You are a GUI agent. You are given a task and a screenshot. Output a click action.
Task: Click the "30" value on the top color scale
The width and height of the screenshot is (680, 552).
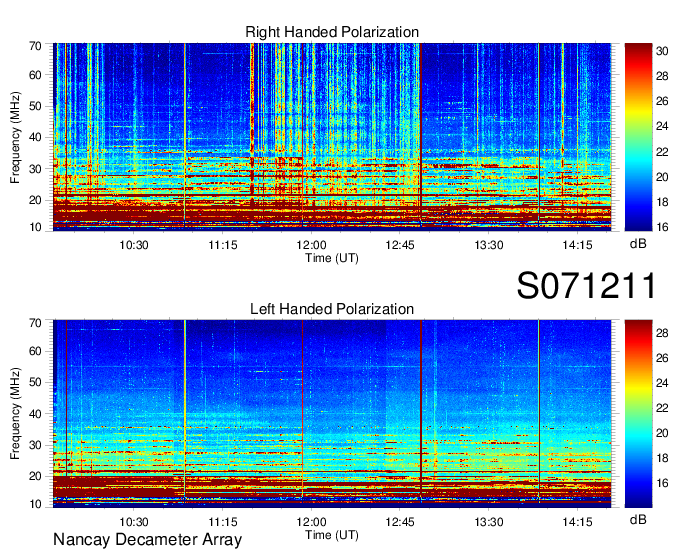tap(662, 51)
